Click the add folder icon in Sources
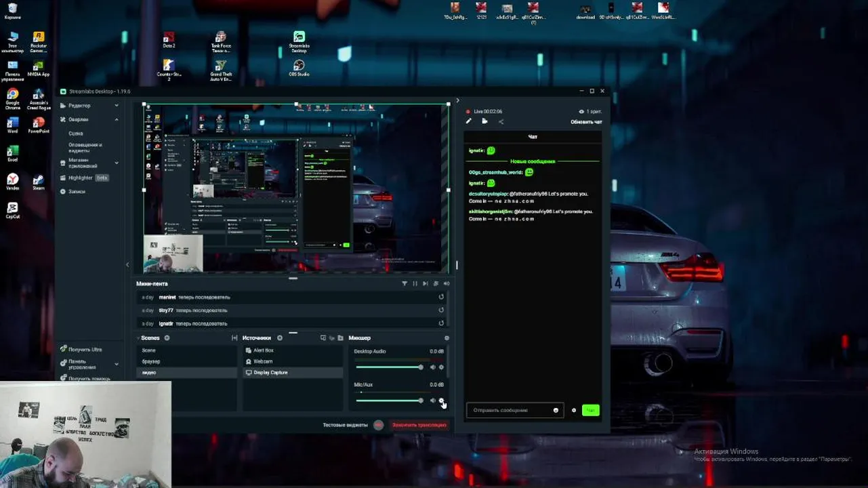 (340, 338)
